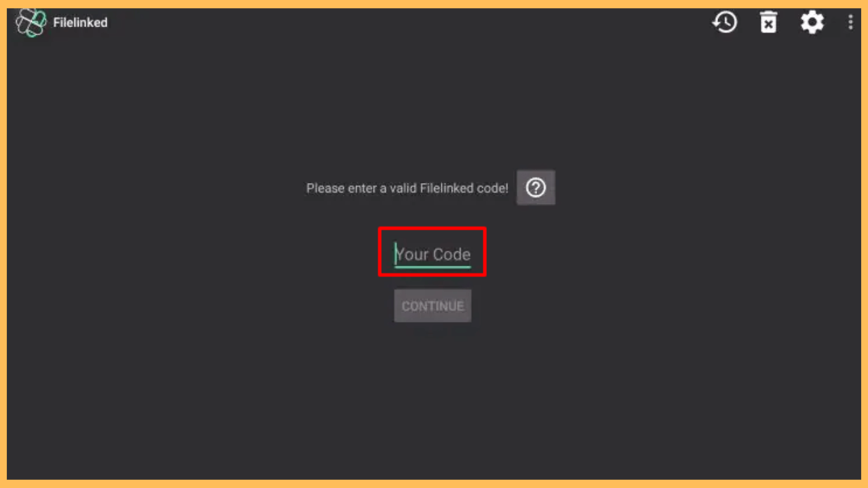Open the code history clock icon
Image resolution: width=868 pixels, height=488 pixels.
click(x=724, y=22)
